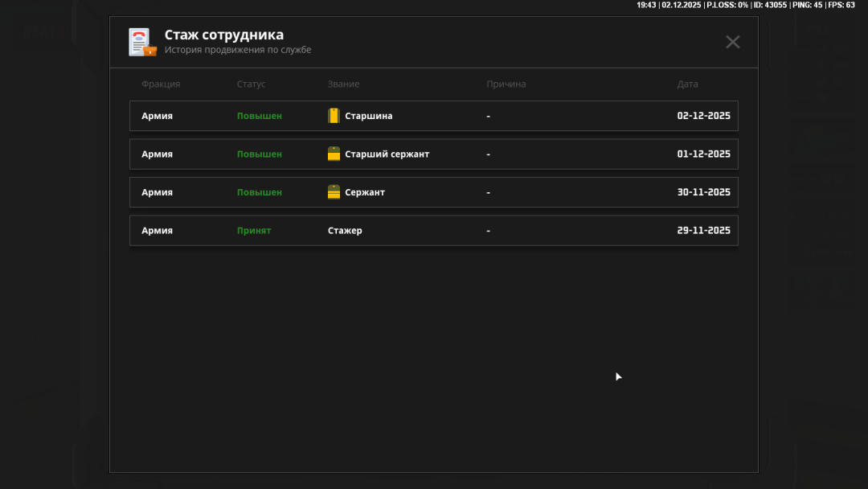This screenshot has width=868, height=489.
Task: Click the Причина column header
Action: 506,84
